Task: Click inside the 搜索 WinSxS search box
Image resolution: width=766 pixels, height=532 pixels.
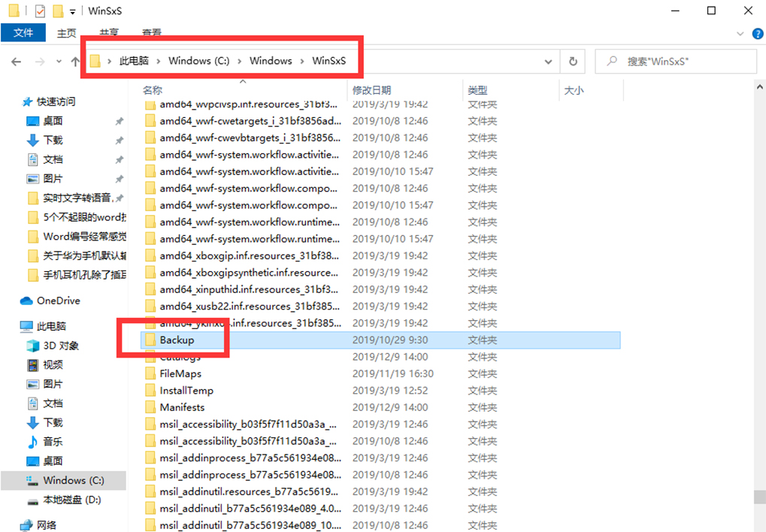Action: [x=675, y=61]
